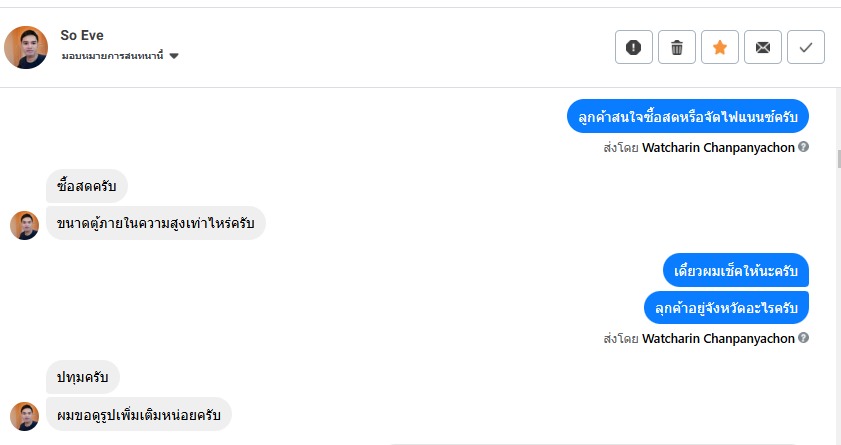Mark conversation unread with envelope icon
This screenshot has height=445, width=841.
(x=763, y=47)
